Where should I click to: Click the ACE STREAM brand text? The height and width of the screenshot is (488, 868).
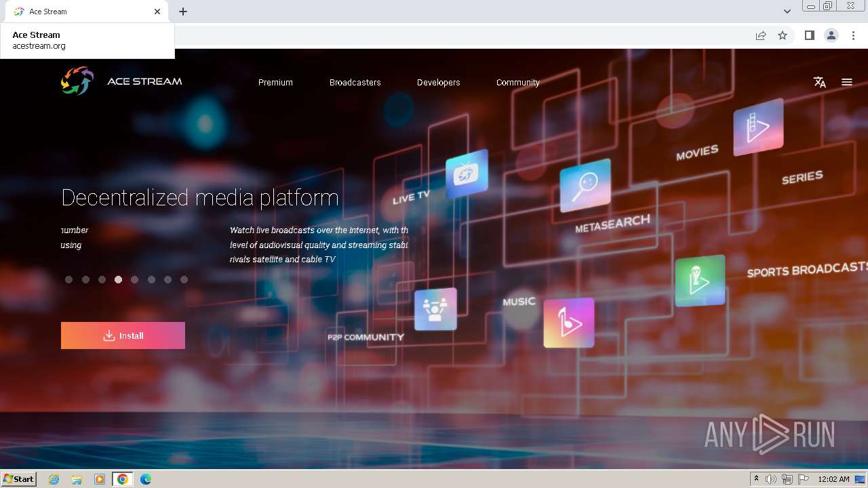144,81
